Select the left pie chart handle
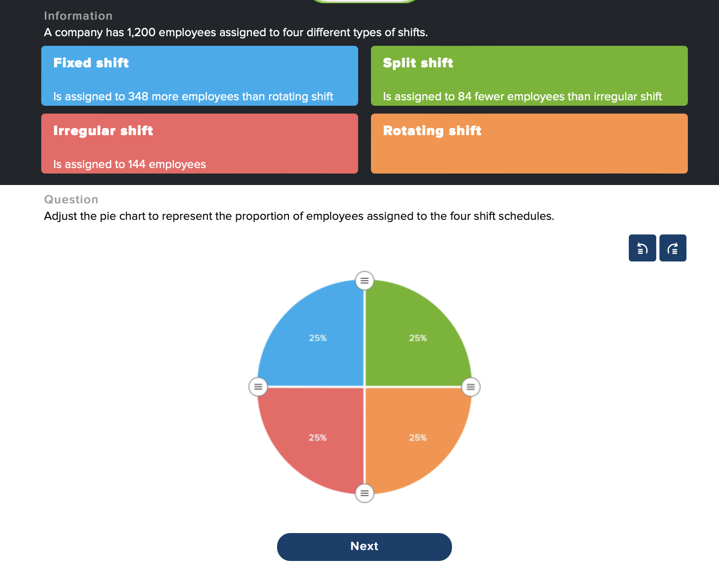Screen dimensions: 719x588 coord(258,387)
